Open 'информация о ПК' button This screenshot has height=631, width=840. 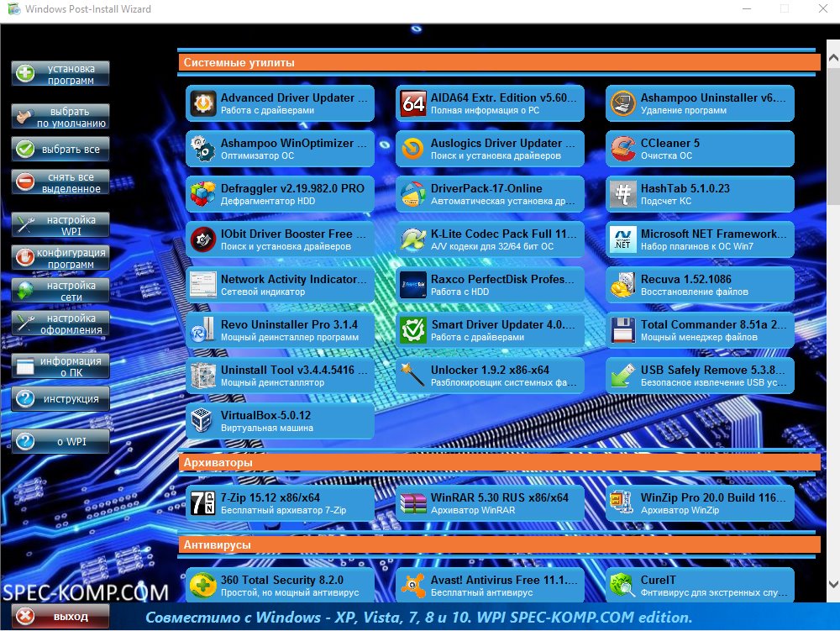pos(60,366)
